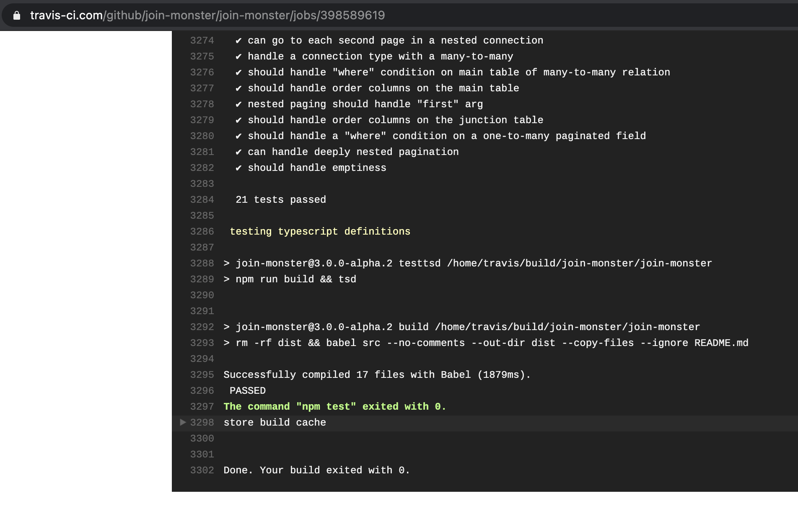Image resolution: width=798 pixels, height=532 pixels.
Task: Click 'should handle emptiness' test result
Action: [311, 168]
